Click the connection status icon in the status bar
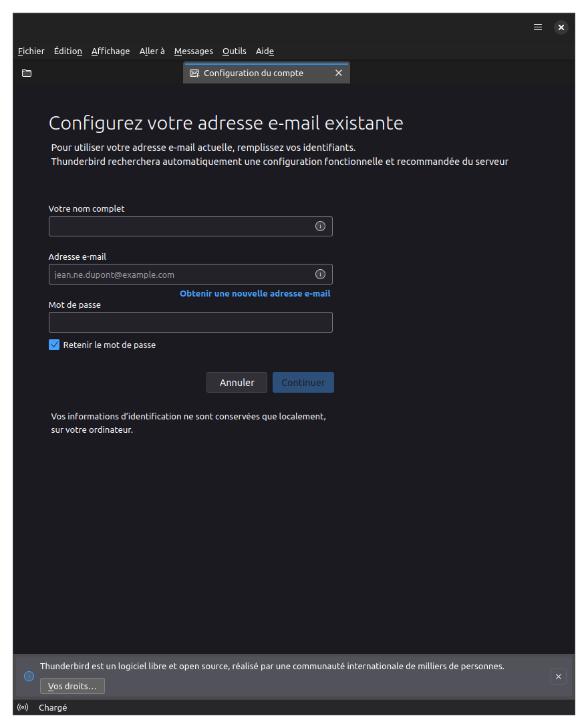588x728 pixels. [x=23, y=707]
